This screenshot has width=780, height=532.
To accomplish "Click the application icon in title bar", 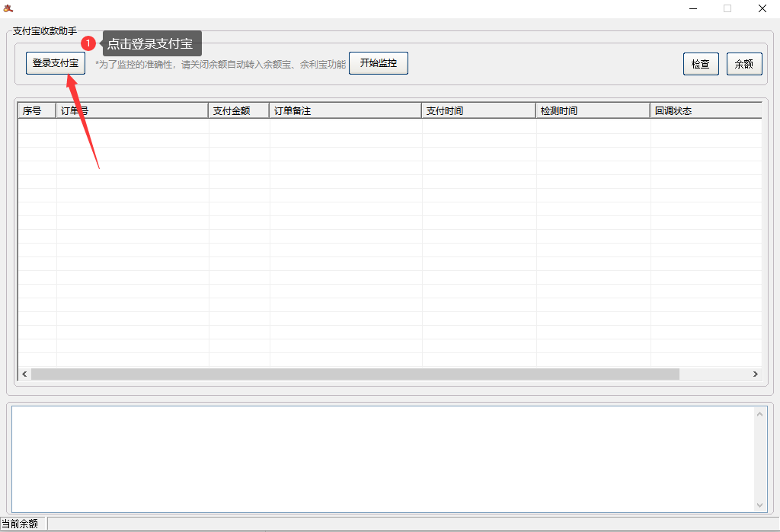I will (x=8, y=8).
